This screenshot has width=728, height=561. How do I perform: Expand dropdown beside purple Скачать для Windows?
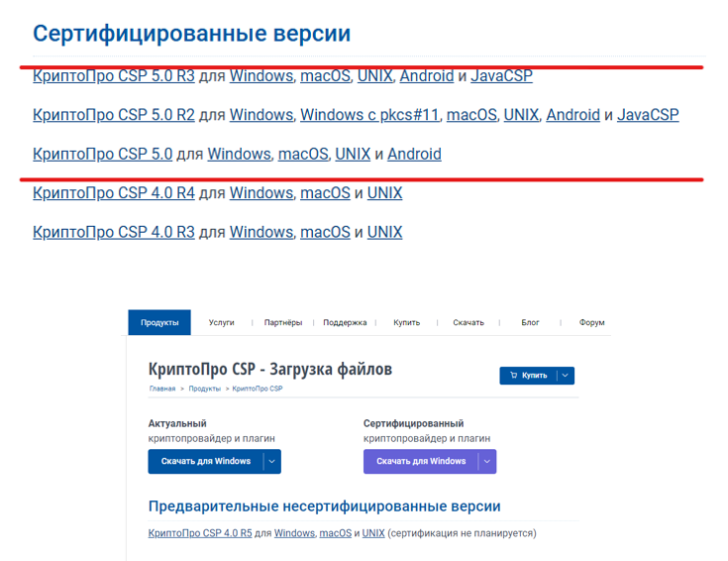pos(487,461)
